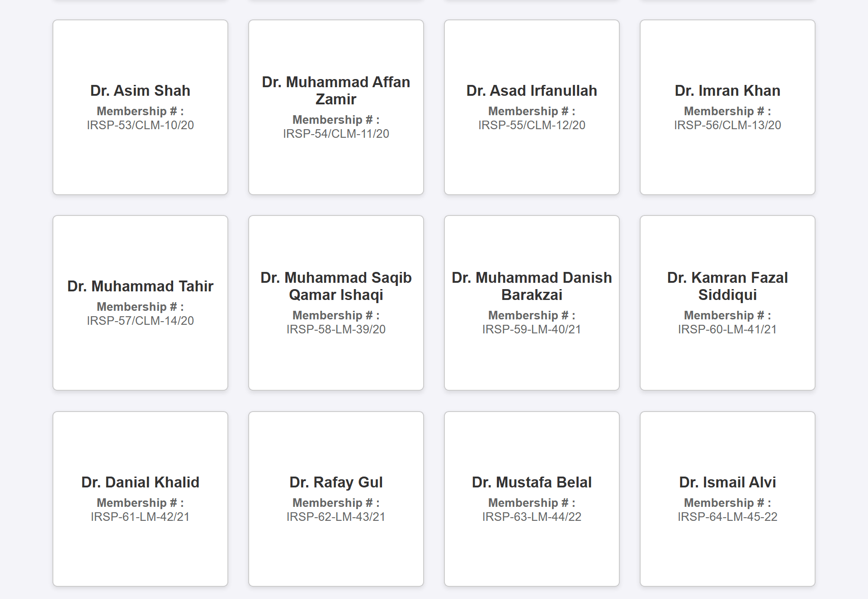Click the Dr. Rafay Gul name heading
This screenshot has width=868, height=599.
(x=336, y=482)
